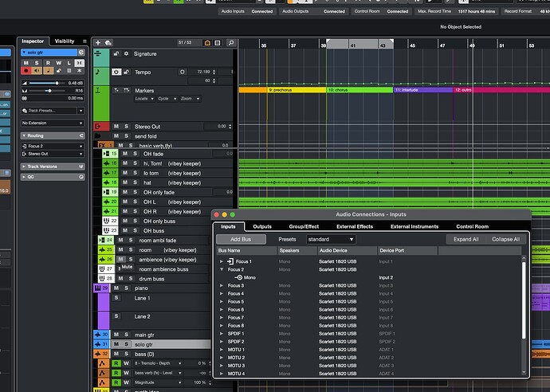Click the Add Track plus icon
The height and width of the screenshot is (392, 550).
(98, 43)
